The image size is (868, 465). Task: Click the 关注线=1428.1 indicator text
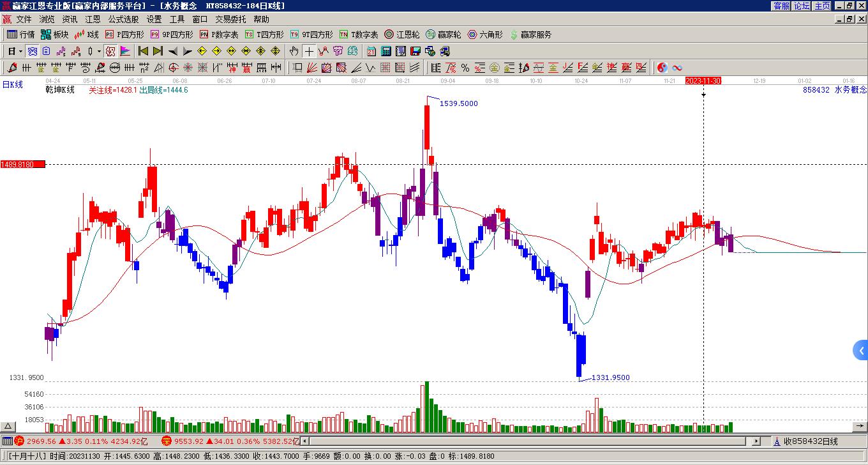pos(113,90)
